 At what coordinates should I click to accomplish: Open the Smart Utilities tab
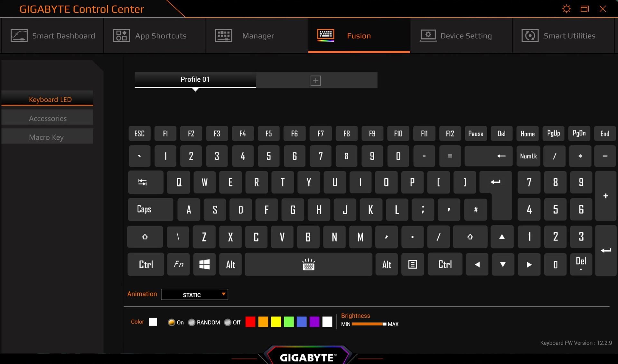click(563, 36)
